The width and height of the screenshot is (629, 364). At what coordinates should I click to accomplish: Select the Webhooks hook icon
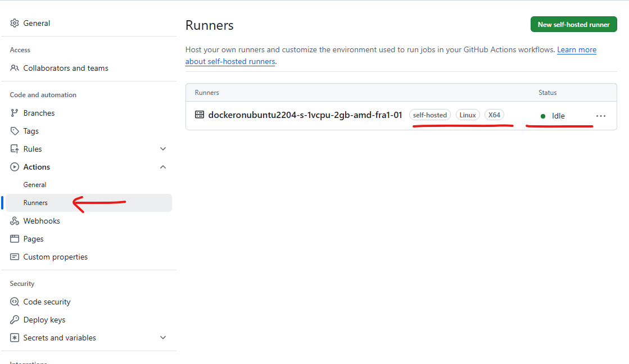click(14, 220)
